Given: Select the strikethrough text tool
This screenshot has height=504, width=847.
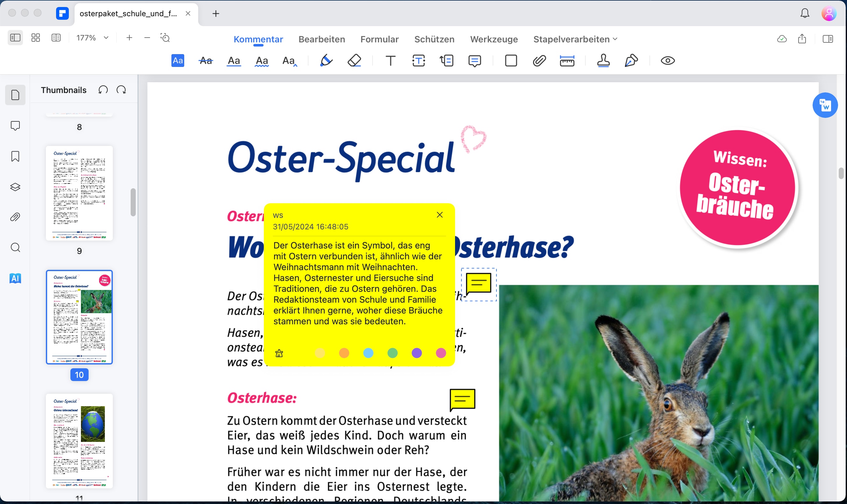Looking at the screenshot, I should [x=206, y=61].
